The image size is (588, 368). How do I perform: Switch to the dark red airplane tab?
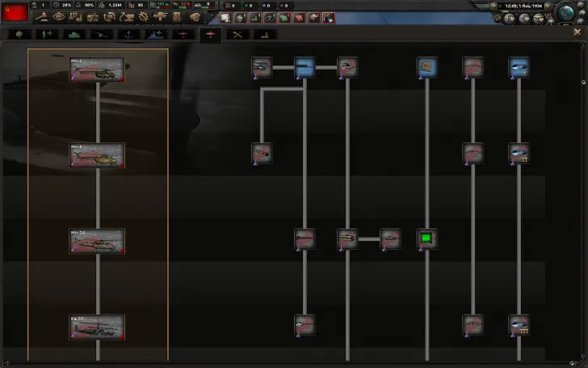point(183,35)
